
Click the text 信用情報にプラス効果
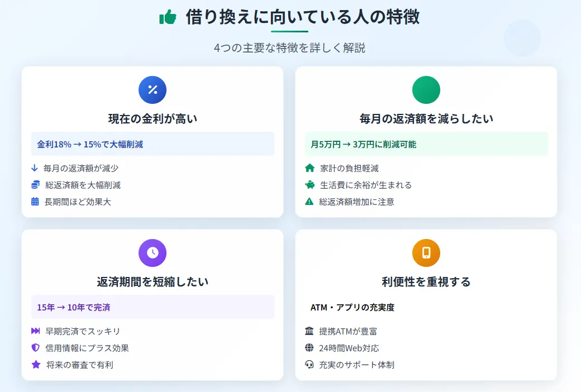pyautogui.click(x=87, y=348)
